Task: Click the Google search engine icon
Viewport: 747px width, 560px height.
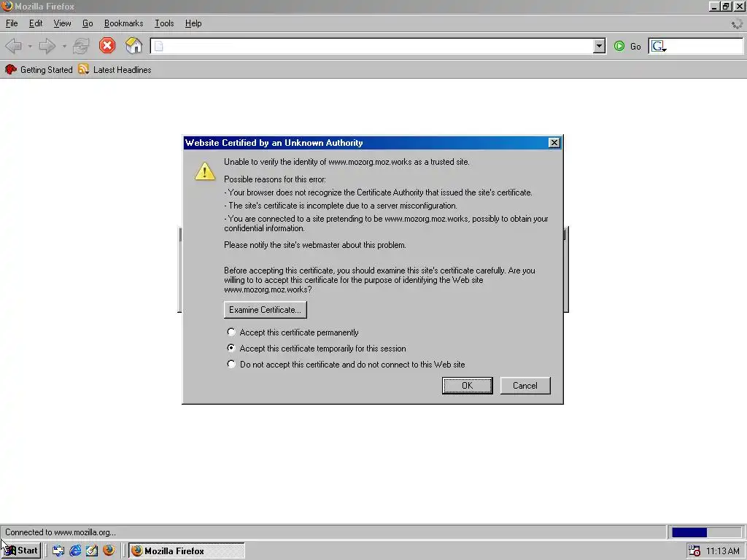Action: point(658,46)
